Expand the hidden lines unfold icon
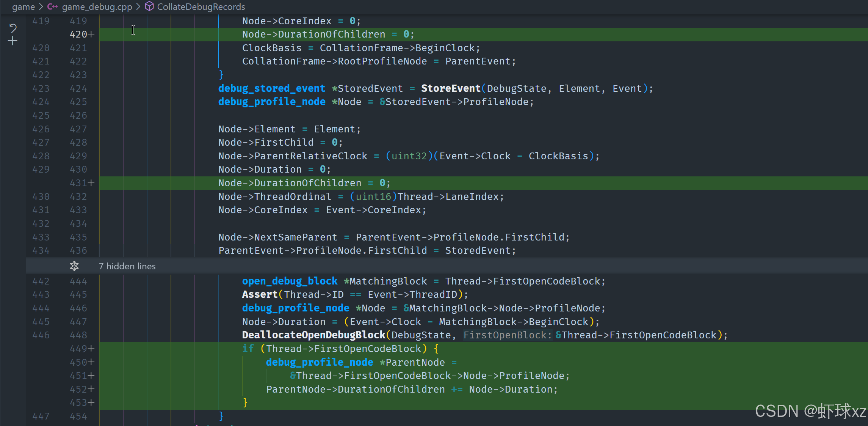Image resolution: width=868 pixels, height=426 pixels. tap(74, 266)
